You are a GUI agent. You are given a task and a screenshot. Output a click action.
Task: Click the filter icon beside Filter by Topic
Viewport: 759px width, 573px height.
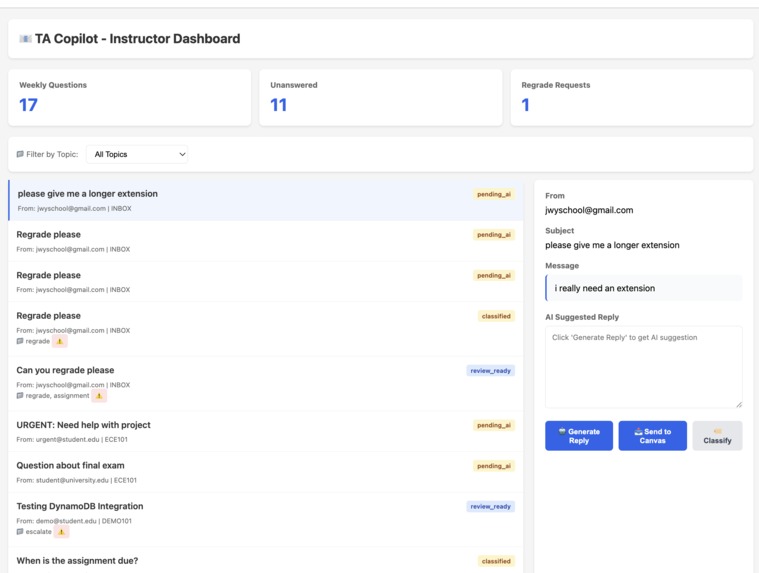[x=20, y=154]
